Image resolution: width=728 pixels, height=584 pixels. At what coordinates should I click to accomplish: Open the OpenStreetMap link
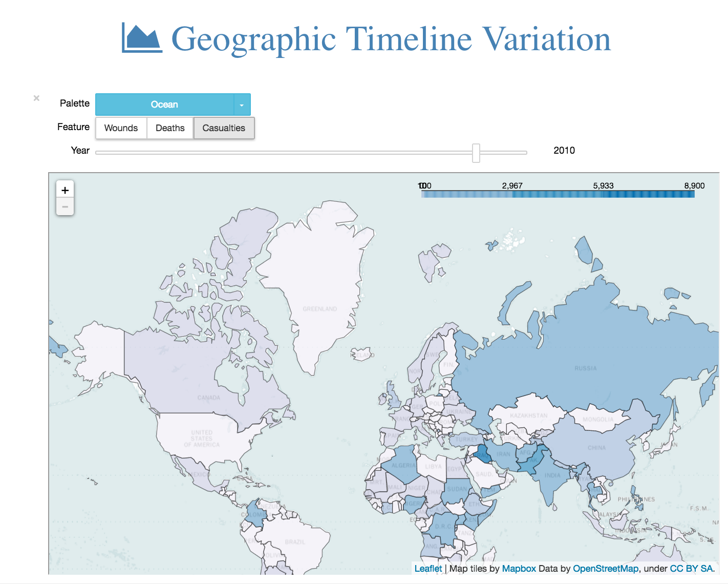[606, 569]
